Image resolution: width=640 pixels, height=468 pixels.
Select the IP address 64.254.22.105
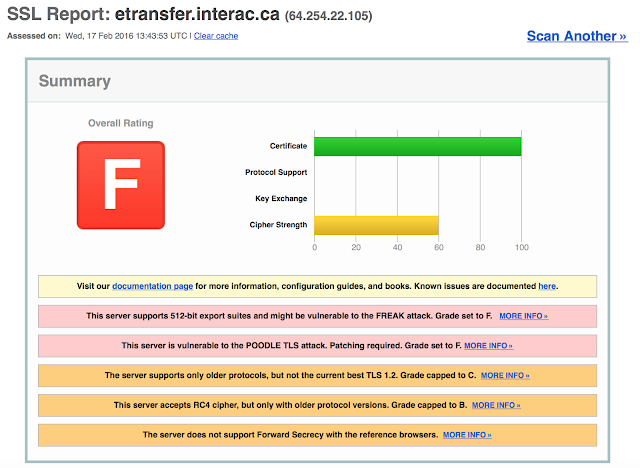point(329,16)
